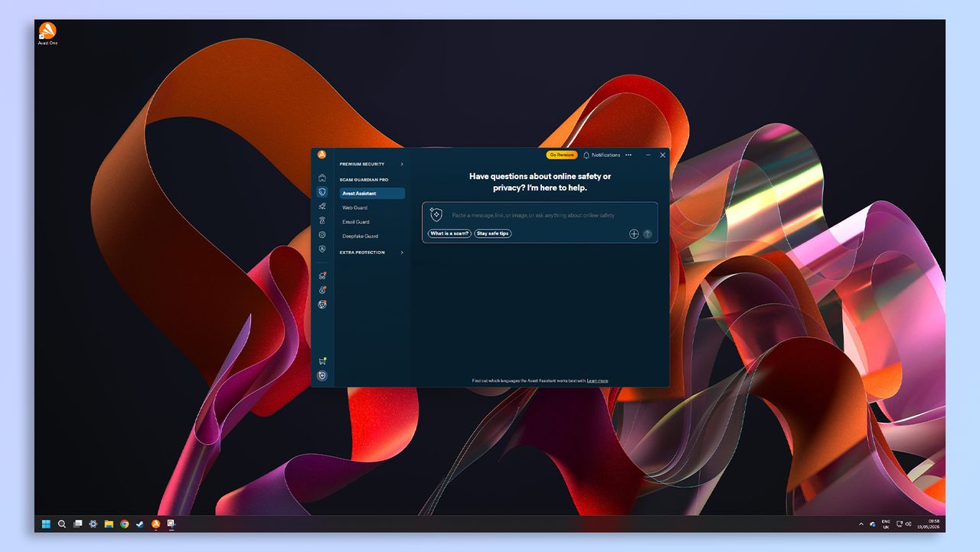Open taskbar Search
The width and height of the screenshot is (980, 552).
62,524
